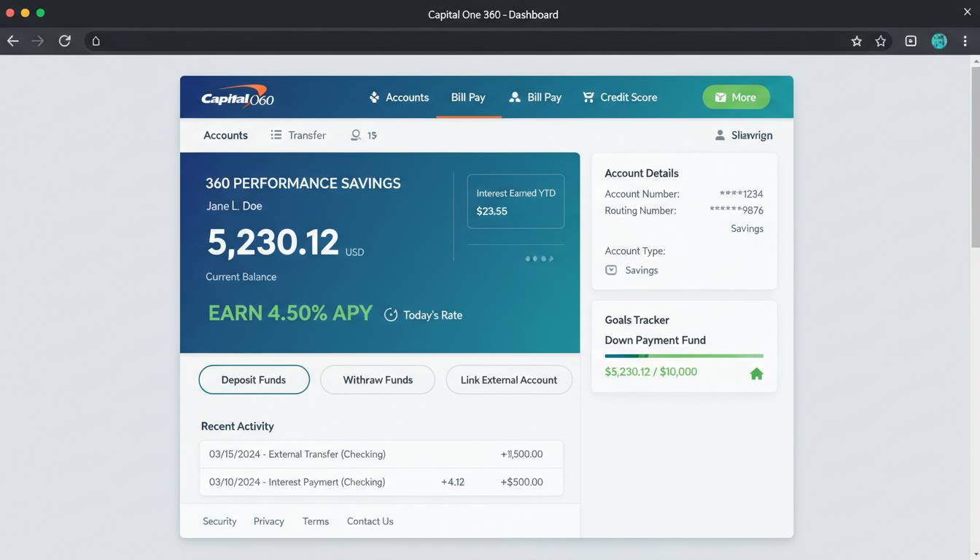Screen dimensions: 980x560
Task: Click the card pagination dots under Interest Earned
Action: tap(539, 259)
